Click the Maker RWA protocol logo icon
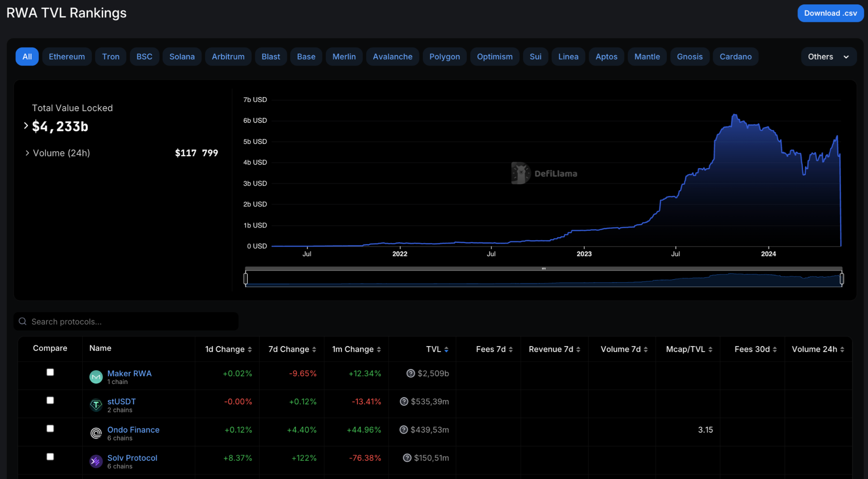This screenshot has height=479, width=868. [x=96, y=377]
